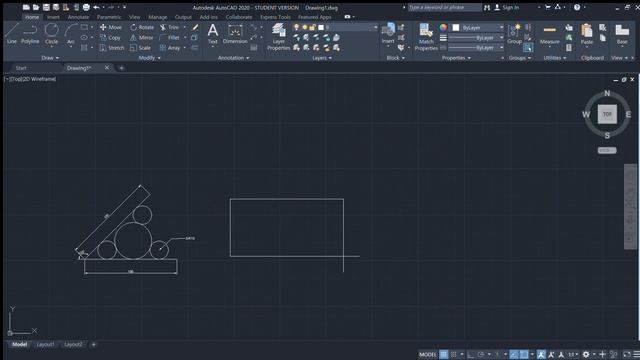
Task: Select the Line tool
Action: tap(12, 33)
